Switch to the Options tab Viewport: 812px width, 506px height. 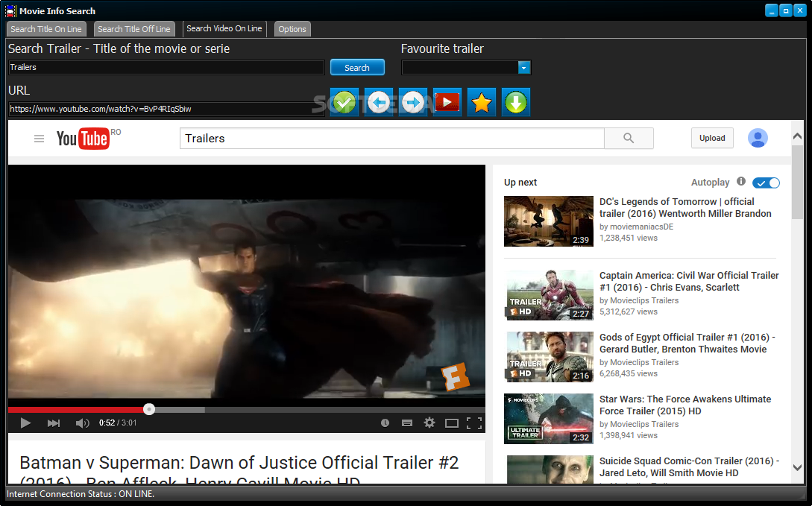[x=292, y=30]
